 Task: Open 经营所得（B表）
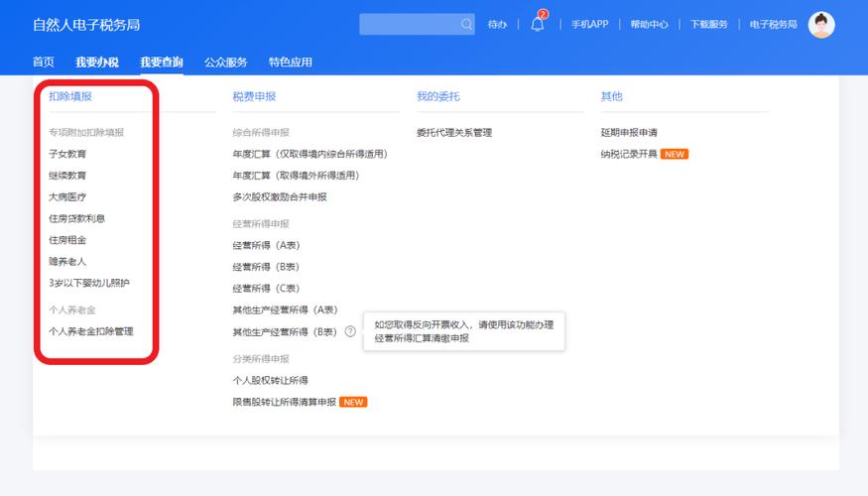[266, 267]
